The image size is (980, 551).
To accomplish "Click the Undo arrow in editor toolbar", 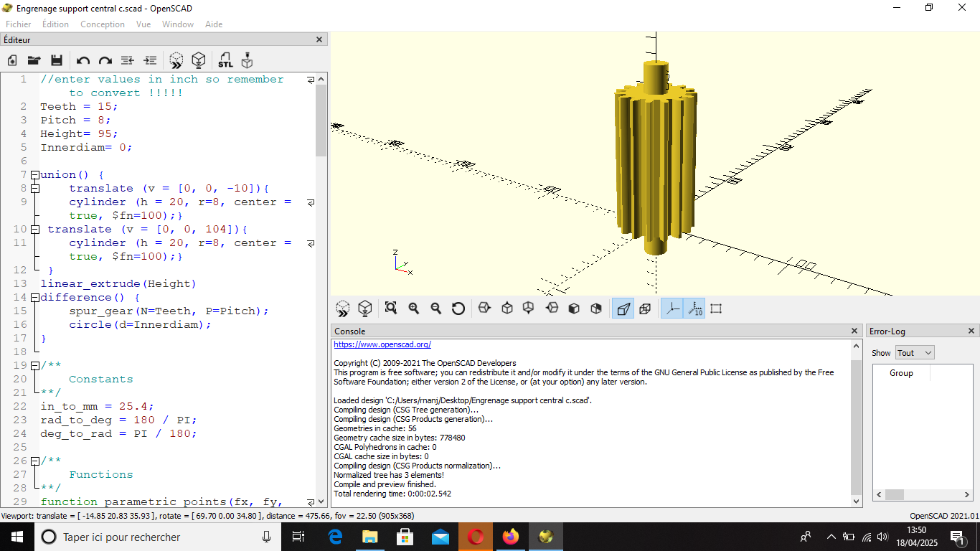I will tap(83, 60).
